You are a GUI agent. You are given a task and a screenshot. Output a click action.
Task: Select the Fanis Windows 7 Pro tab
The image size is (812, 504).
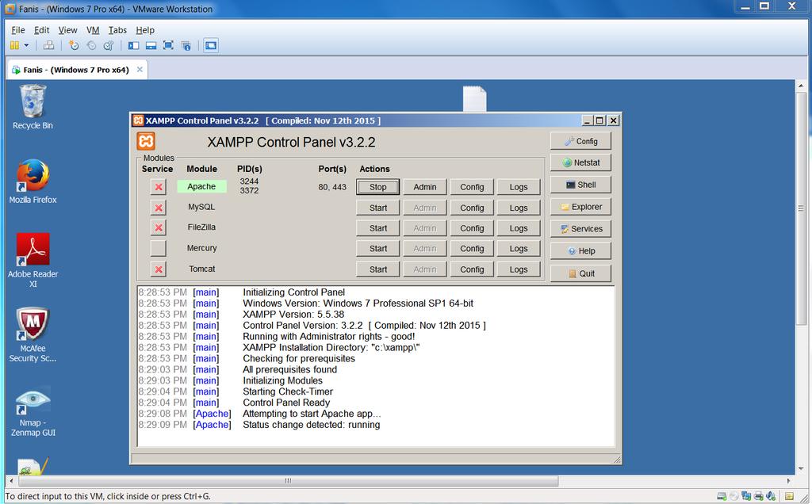point(75,70)
